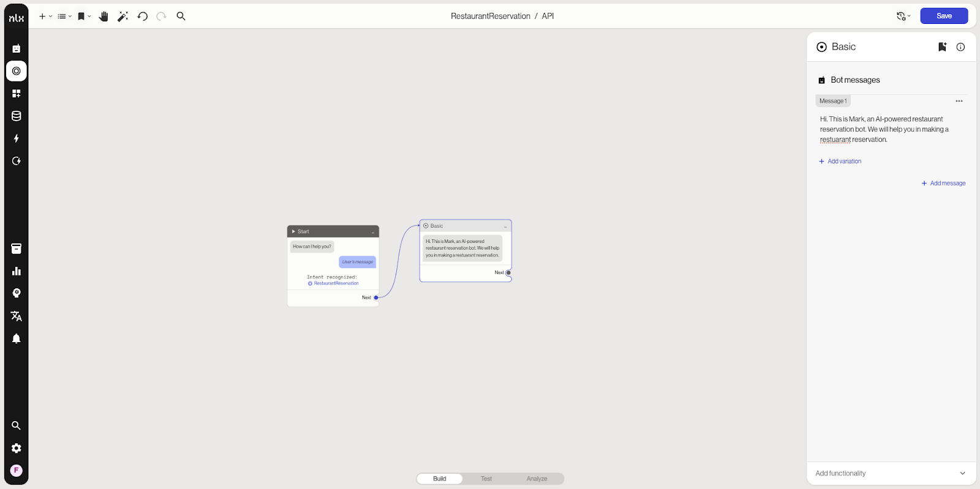Select the hand pan tool
The width and height of the screenshot is (980, 489).
104,17
